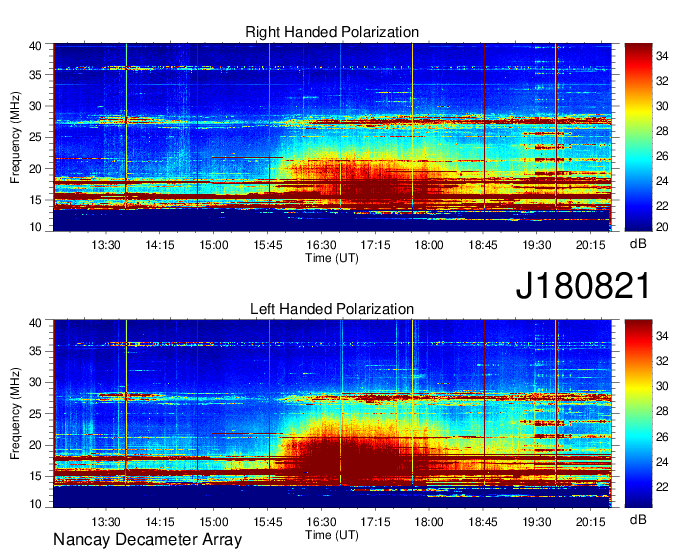Click the dB unit label of Left Handed colorbar
Screen dimensions: 680x552
point(638,519)
